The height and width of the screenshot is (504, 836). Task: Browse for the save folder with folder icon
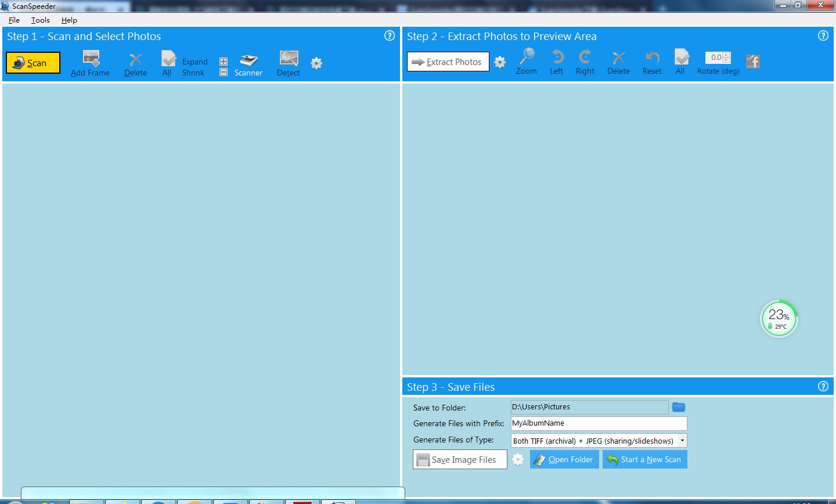(x=678, y=407)
